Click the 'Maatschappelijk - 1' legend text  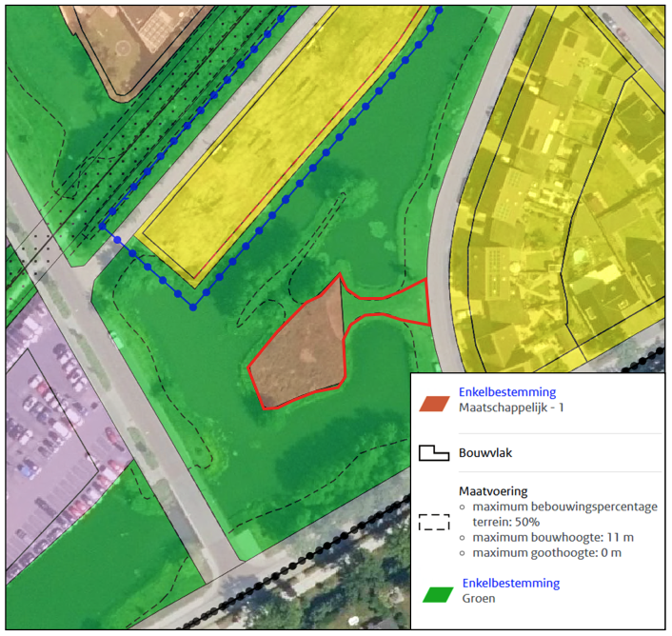(511, 407)
